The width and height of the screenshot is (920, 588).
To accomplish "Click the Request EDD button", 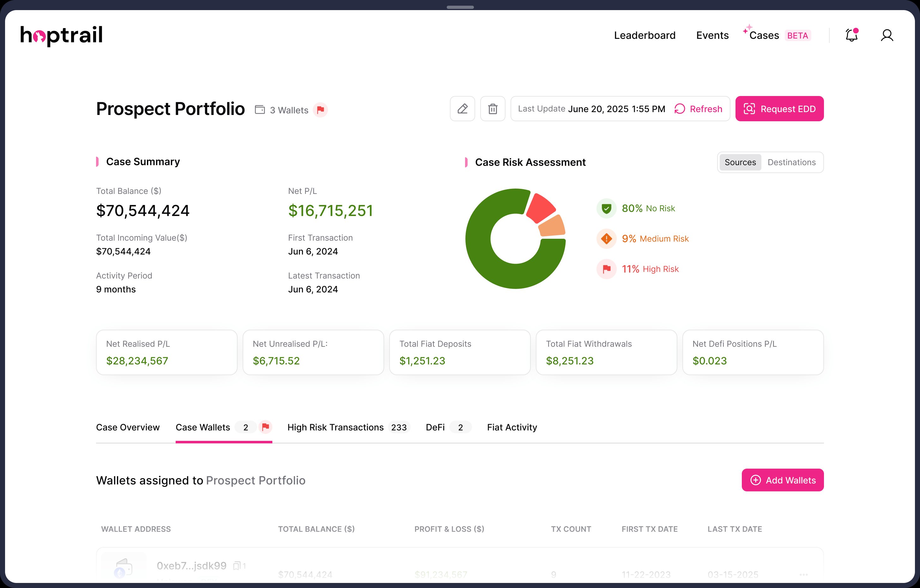I will pos(779,109).
